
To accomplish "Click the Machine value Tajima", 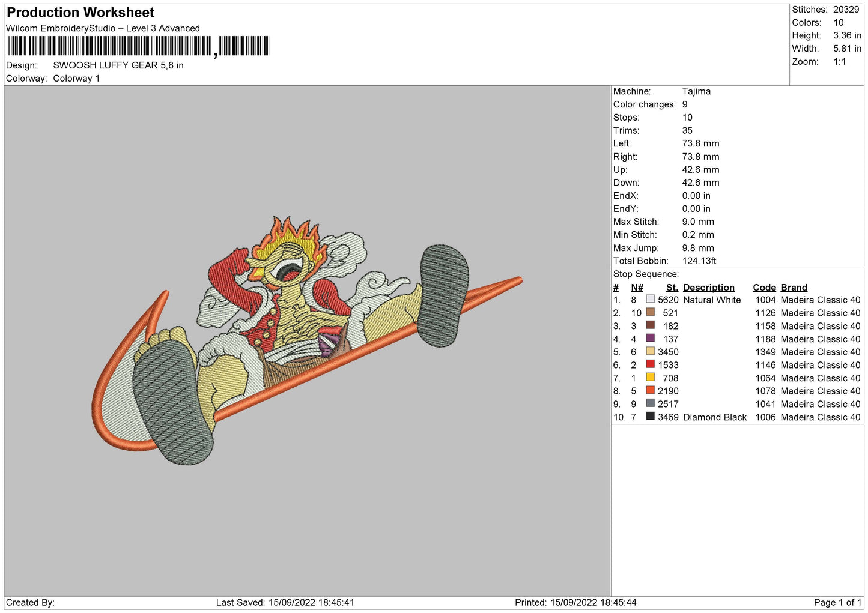I will pos(696,91).
